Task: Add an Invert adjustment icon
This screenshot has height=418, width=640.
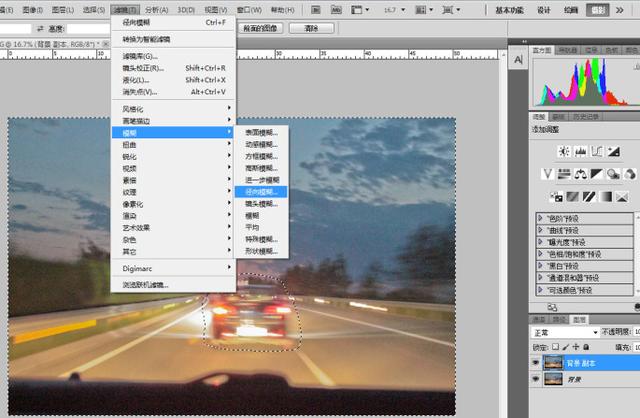Action: (x=556, y=197)
